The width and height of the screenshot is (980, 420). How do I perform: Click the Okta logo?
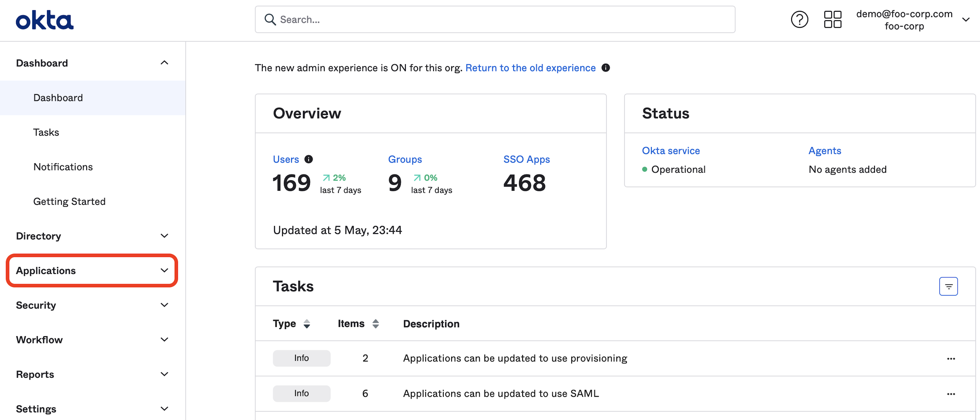point(44,20)
